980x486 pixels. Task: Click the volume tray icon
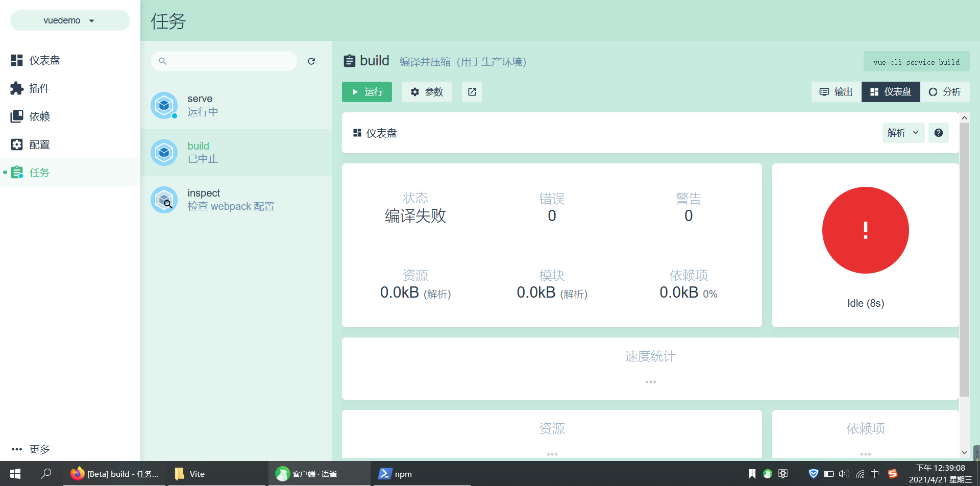click(x=844, y=474)
